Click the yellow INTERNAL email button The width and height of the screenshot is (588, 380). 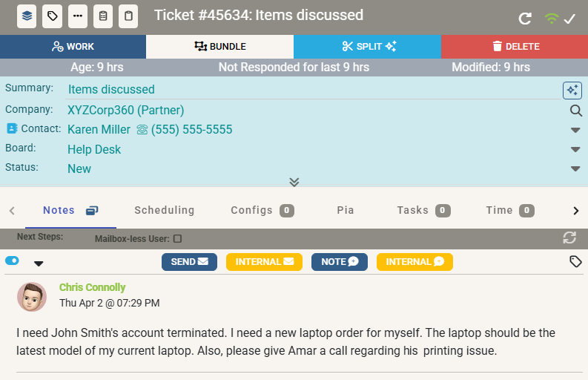(x=265, y=262)
